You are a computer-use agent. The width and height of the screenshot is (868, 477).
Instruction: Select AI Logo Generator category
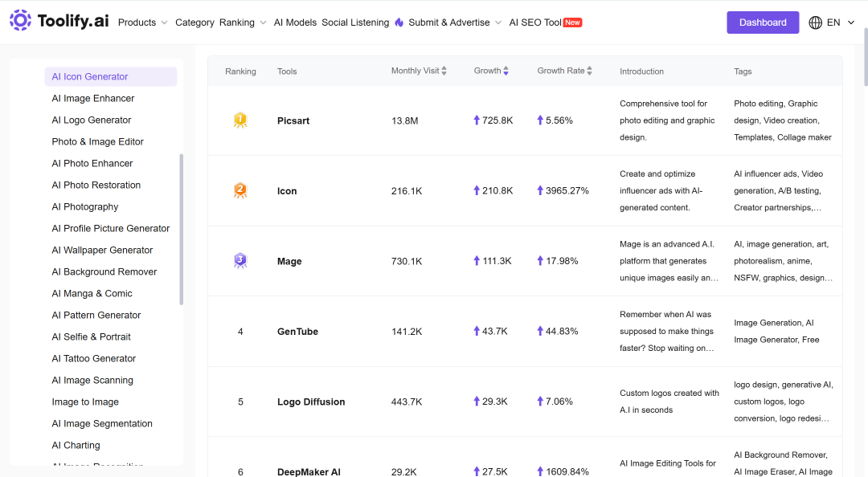(92, 120)
